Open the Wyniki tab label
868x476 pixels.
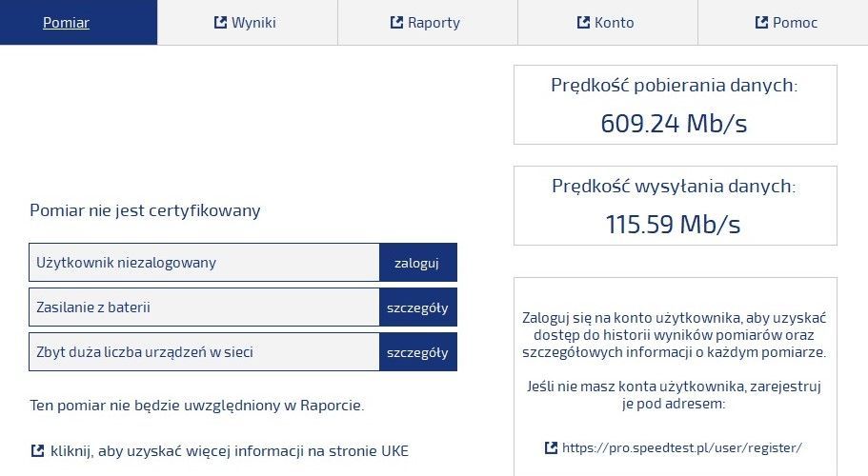[x=253, y=23]
